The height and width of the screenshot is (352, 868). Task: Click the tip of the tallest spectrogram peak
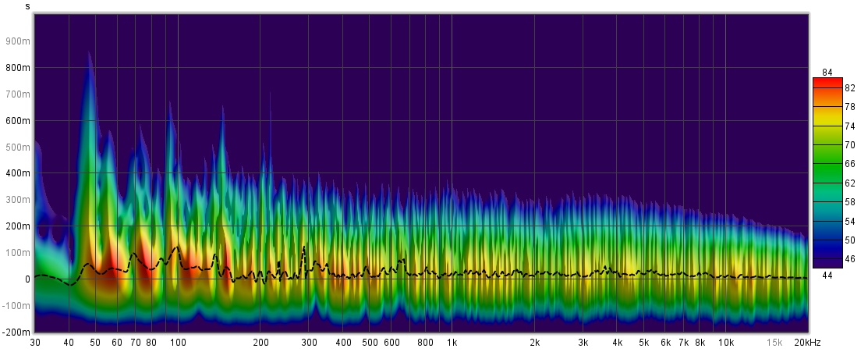(89, 52)
